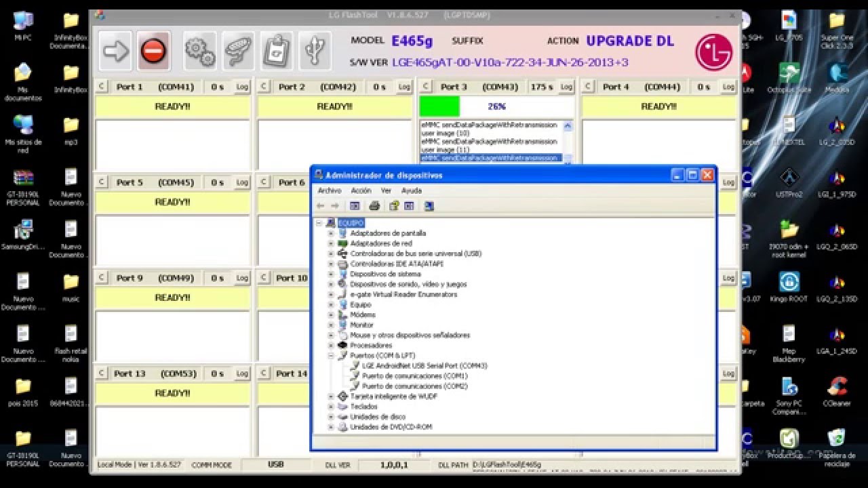This screenshot has height=488, width=868.
Task: Click the C button for Port 13
Action: (x=101, y=373)
